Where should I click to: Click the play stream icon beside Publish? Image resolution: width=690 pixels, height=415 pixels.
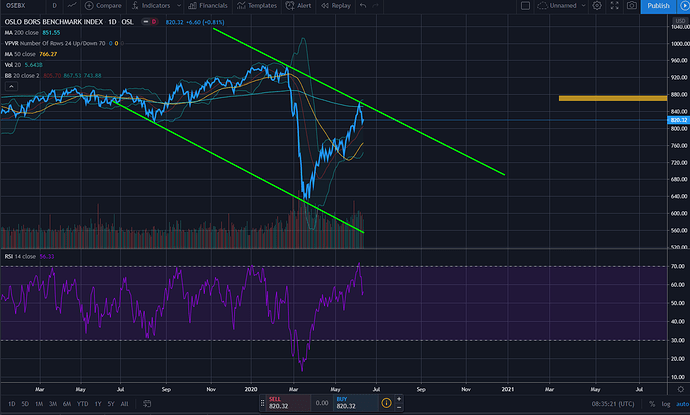pyautogui.click(x=684, y=6)
